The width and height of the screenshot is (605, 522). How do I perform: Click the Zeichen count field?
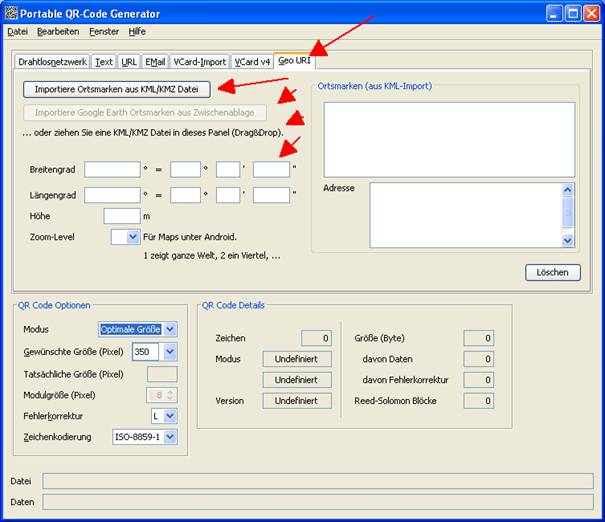(316, 338)
